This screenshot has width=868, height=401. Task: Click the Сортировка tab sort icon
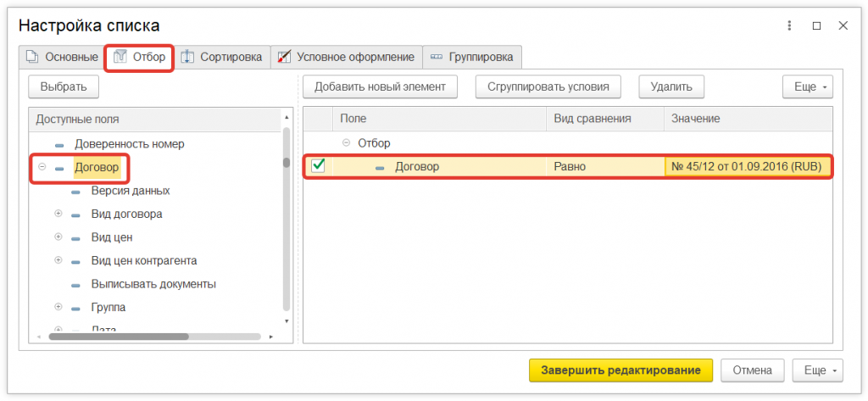pos(187,58)
